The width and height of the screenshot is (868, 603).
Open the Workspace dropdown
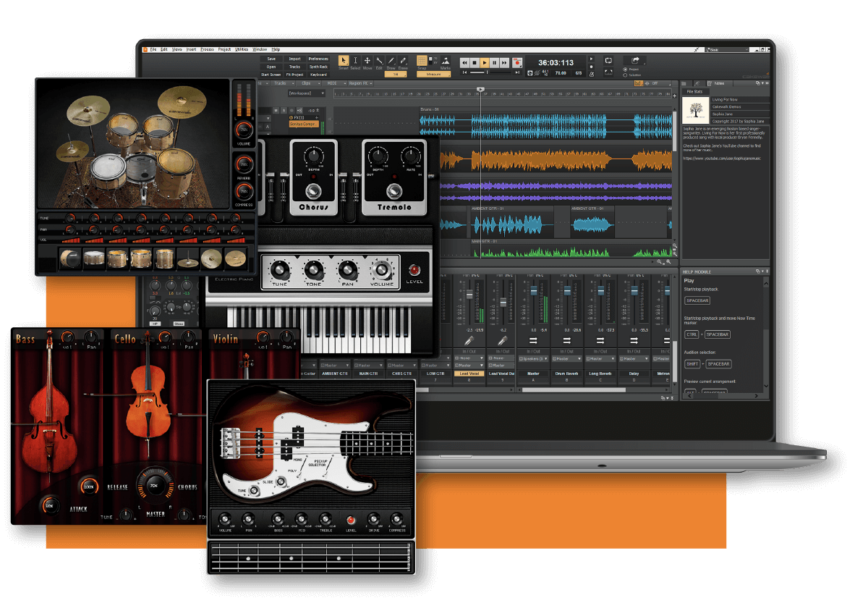[306, 93]
